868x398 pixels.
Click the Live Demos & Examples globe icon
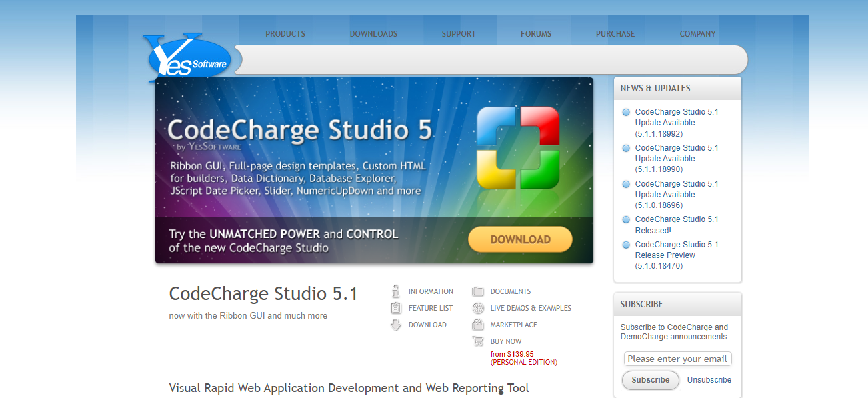(478, 307)
